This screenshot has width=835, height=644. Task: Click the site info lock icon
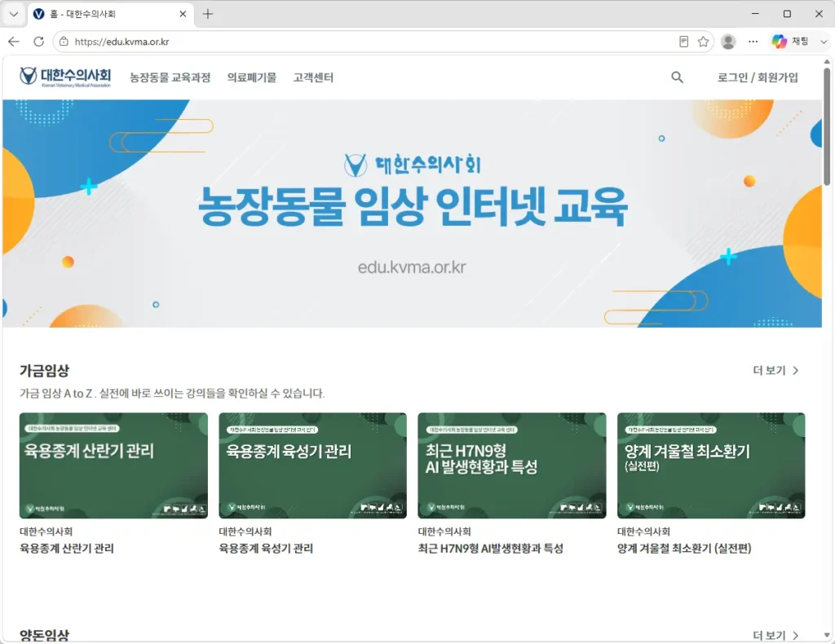point(64,42)
